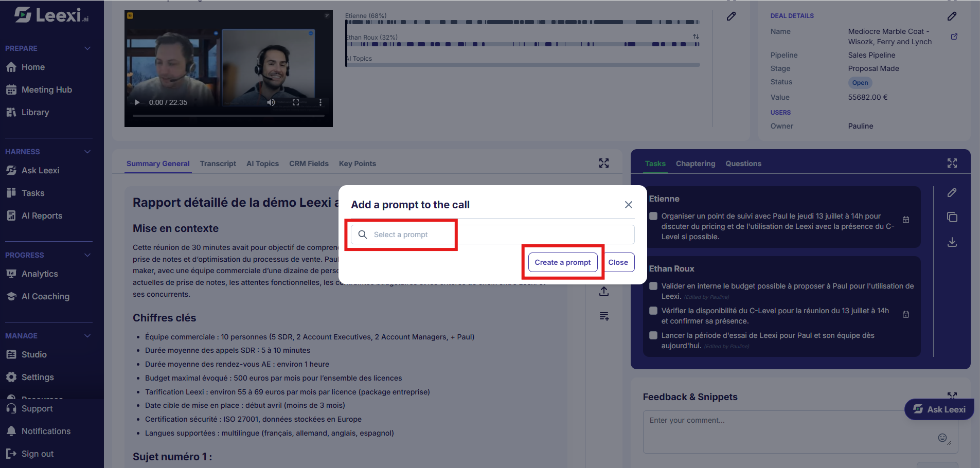Screen dimensions: 980x468
Task: Expand the summary panel to fullscreen
Action: [604, 163]
